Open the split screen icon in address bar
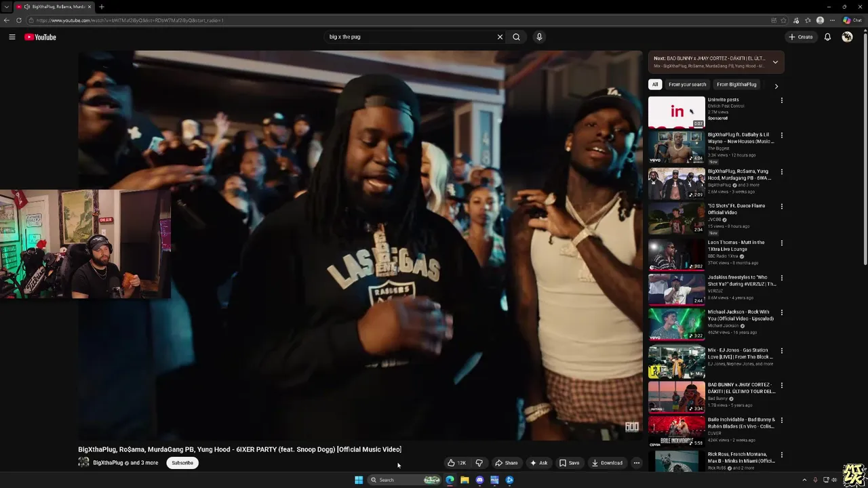 (x=774, y=20)
